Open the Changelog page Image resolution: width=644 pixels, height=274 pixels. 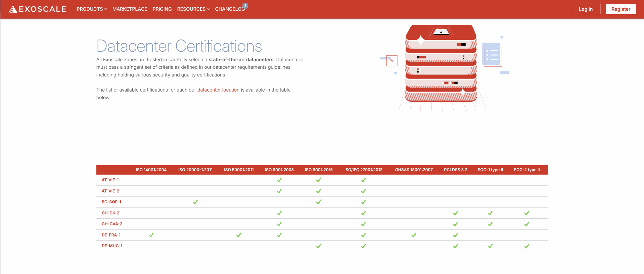[x=230, y=9]
